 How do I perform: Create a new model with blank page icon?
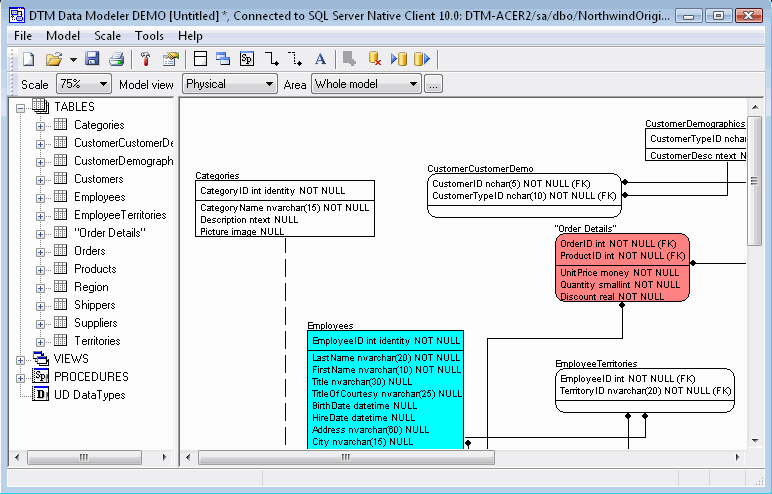[x=29, y=59]
